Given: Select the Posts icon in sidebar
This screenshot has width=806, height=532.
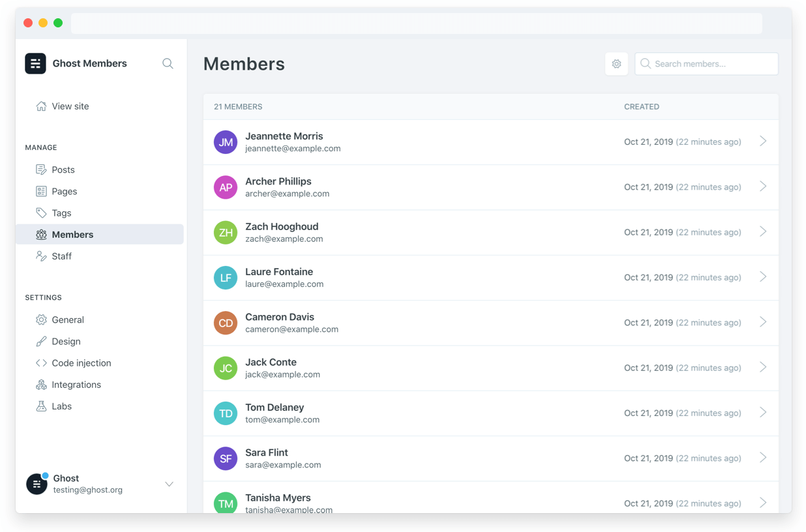Looking at the screenshot, I should point(40,169).
